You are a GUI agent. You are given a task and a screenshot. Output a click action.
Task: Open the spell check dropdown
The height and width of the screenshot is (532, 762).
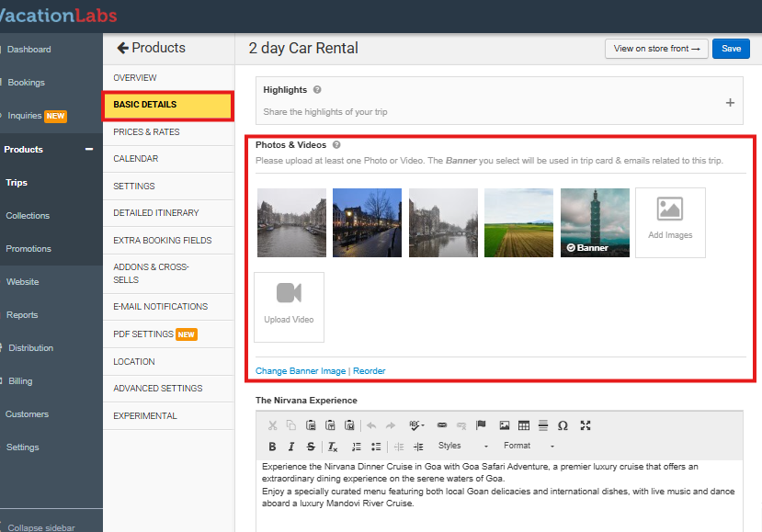click(x=416, y=425)
